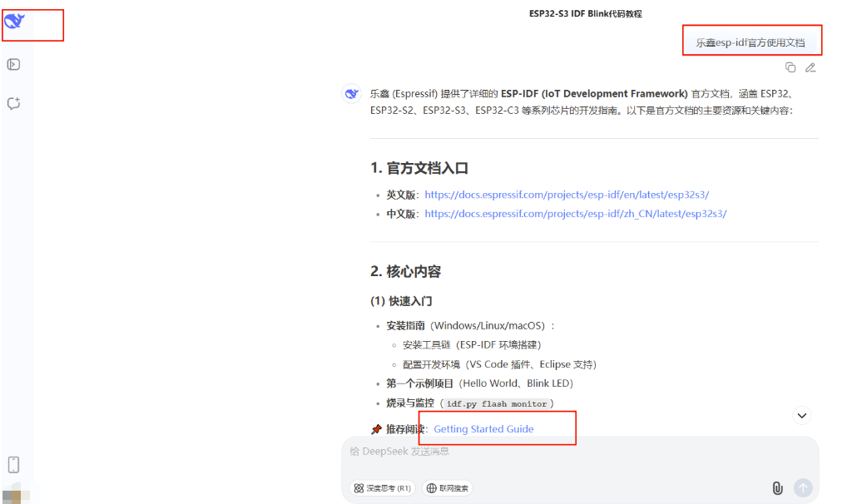Copy the user message icon
Screen dimensions: 862x504
[790, 67]
